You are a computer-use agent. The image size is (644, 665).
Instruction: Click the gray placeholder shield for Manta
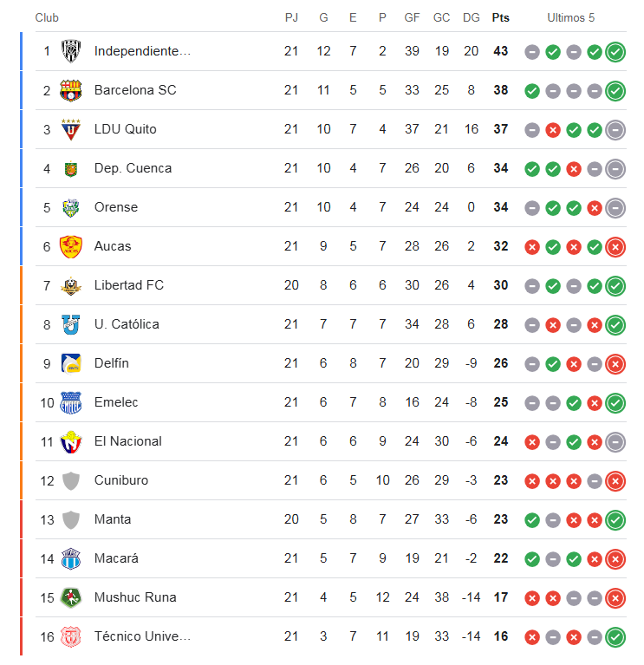coord(71,519)
